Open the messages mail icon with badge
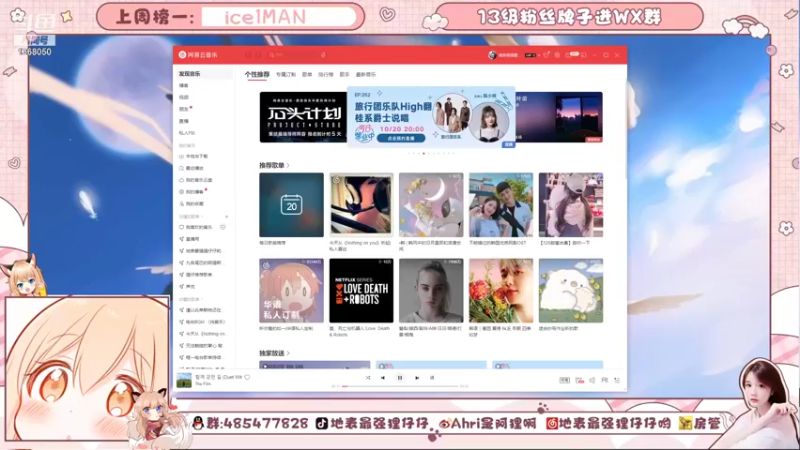Viewport: 800px width, 450px height. [x=569, y=55]
